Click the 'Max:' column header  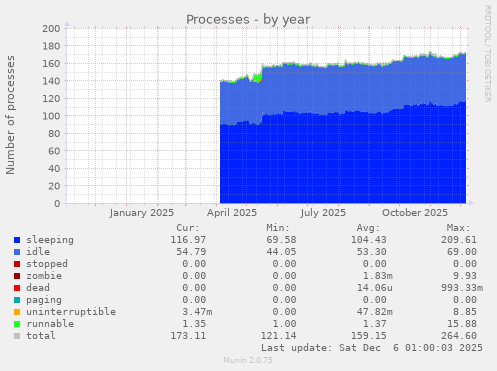point(458,228)
